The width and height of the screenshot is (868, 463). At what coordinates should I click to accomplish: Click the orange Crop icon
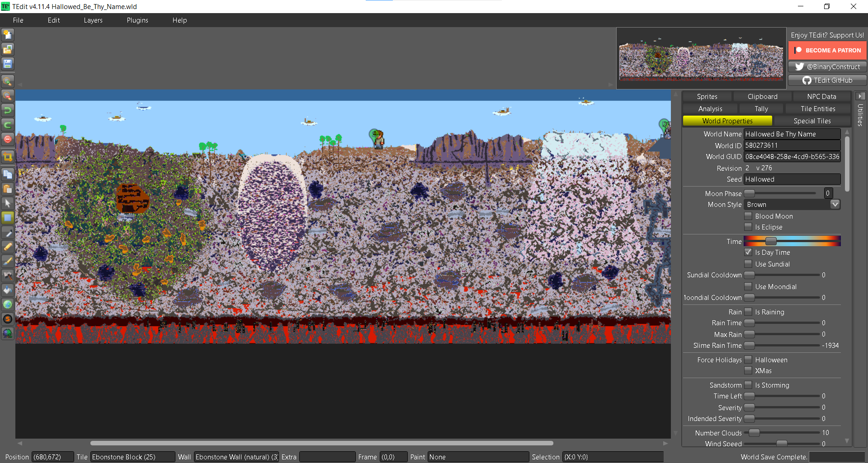click(8, 157)
